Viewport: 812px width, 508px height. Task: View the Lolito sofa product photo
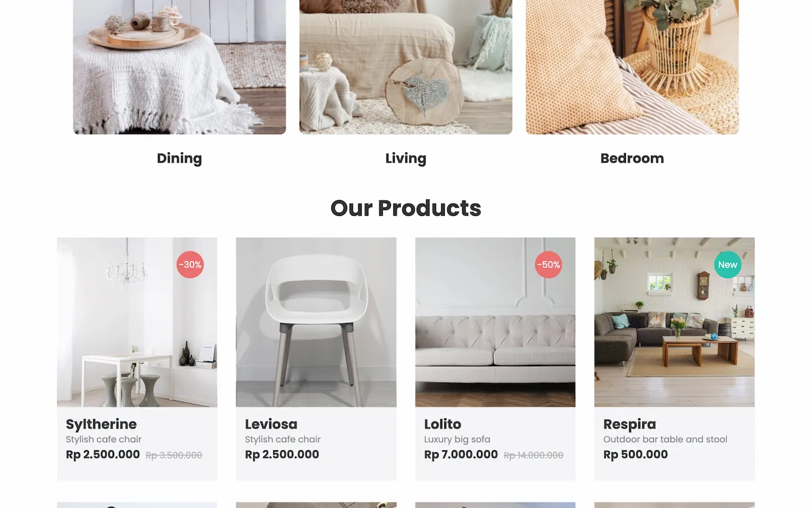point(495,322)
